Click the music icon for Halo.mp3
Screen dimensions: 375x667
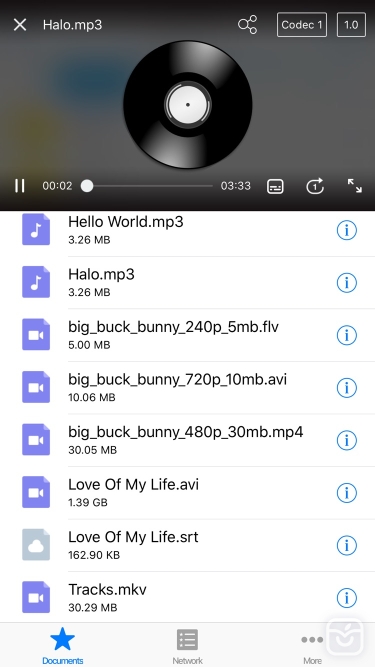tap(36, 282)
